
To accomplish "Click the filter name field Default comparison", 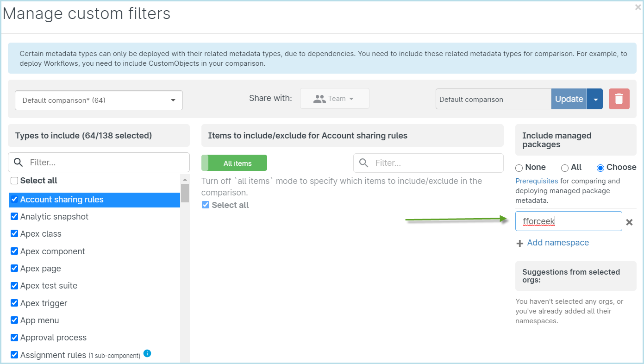I will pyautogui.click(x=493, y=99).
